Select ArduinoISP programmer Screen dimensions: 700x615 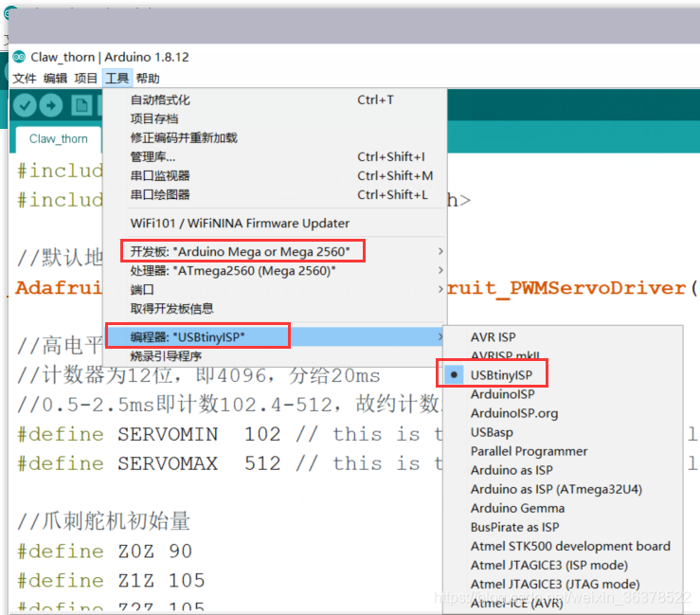coord(563,394)
